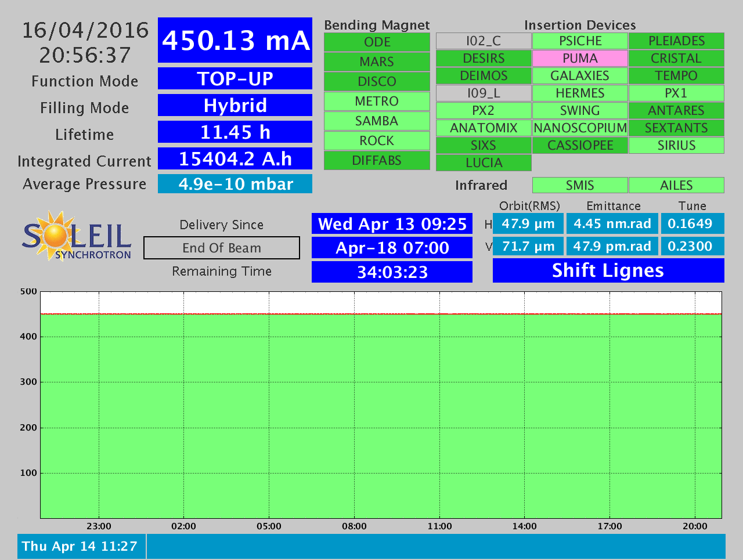Click the Thu Apr 14 11:27 message timestamp
The image size is (743, 560).
pos(81,546)
